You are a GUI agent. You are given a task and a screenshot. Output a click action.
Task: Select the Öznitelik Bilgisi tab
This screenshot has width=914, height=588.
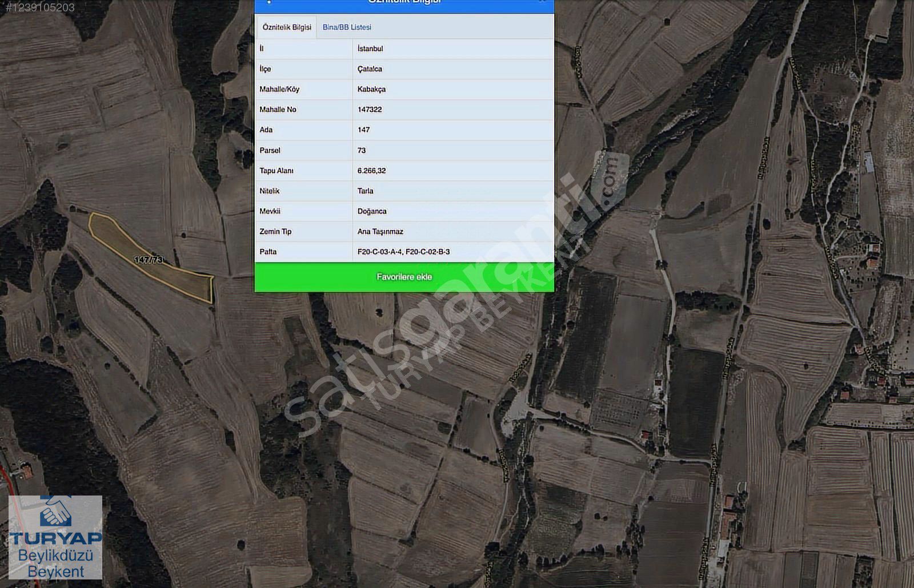coord(287,27)
